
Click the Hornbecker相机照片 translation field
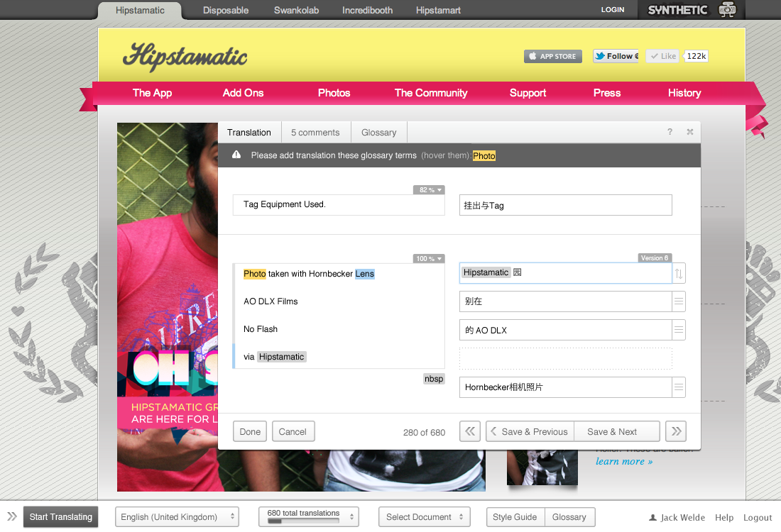tap(565, 387)
